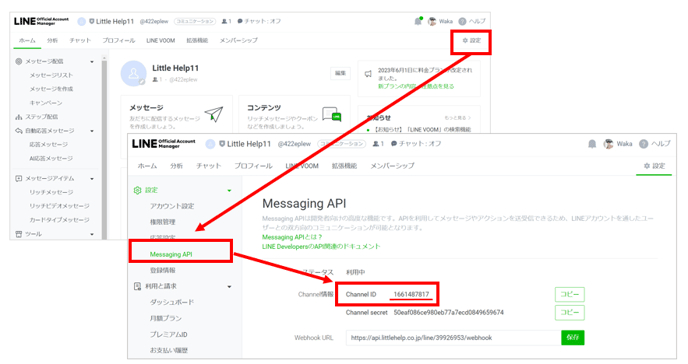Click the LINE Official Account Manager logo, back window
Viewport: 688px width, 364px height.
click(x=41, y=21)
